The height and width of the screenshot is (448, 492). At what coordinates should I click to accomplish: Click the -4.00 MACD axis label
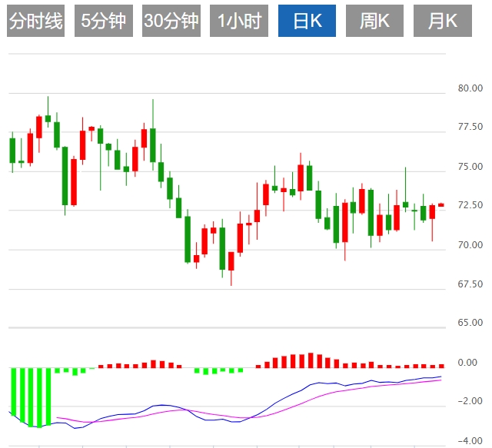tap(469, 440)
